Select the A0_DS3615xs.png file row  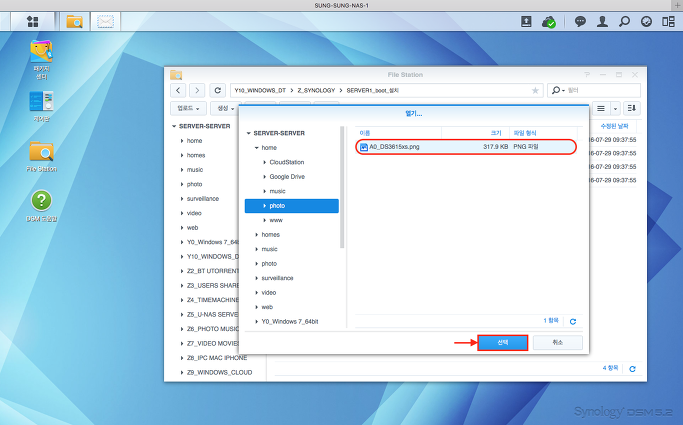click(466, 147)
